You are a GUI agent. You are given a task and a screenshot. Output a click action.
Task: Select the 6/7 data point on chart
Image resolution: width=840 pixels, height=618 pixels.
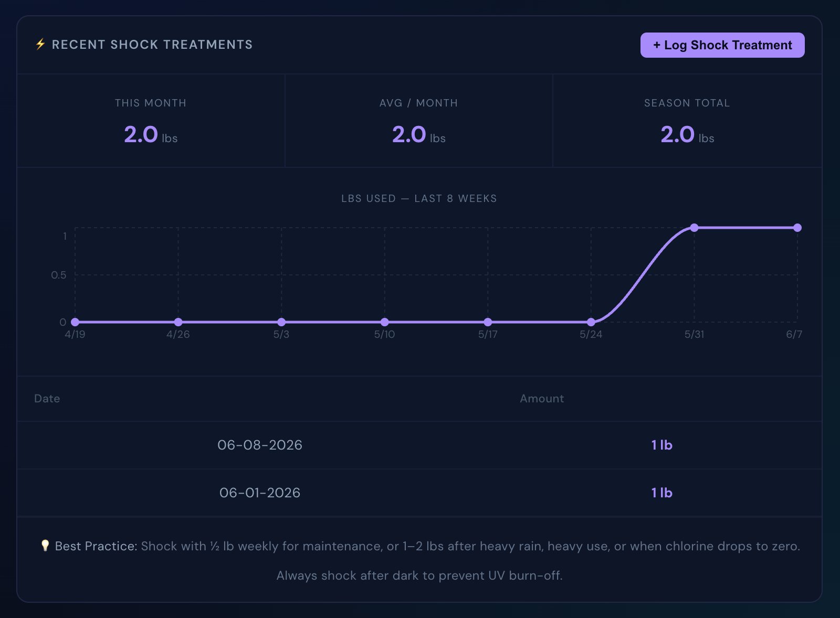click(x=797, y=228)
